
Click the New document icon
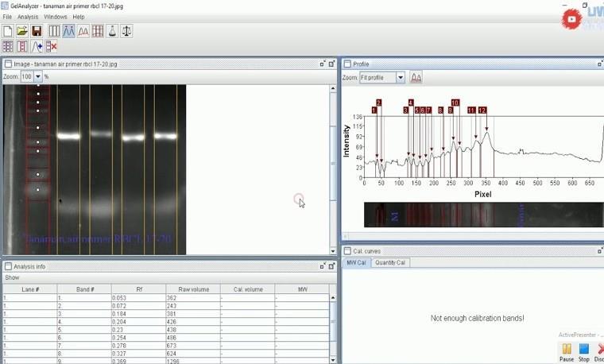tap(8, 31)
